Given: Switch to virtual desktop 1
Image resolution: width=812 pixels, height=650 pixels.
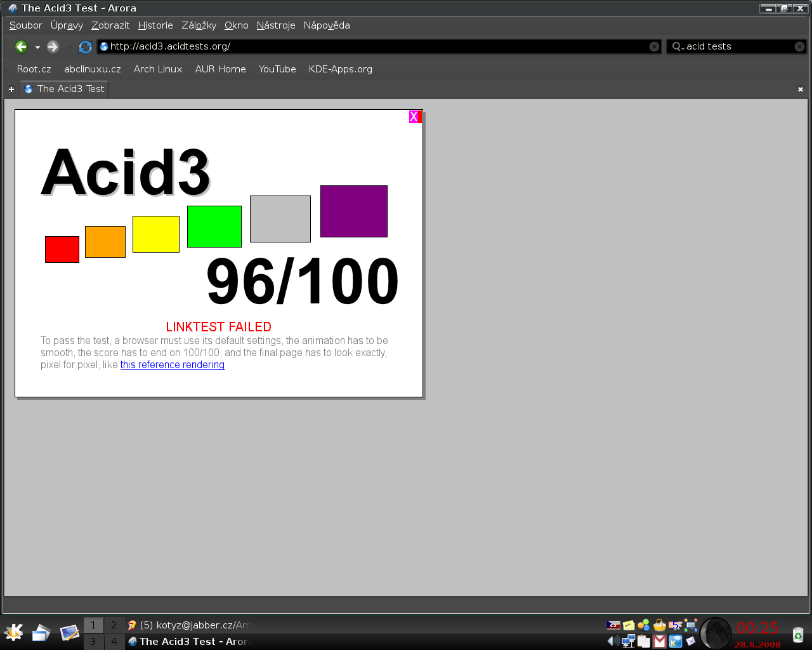Looking at the screenshot, I should point(93,625).
